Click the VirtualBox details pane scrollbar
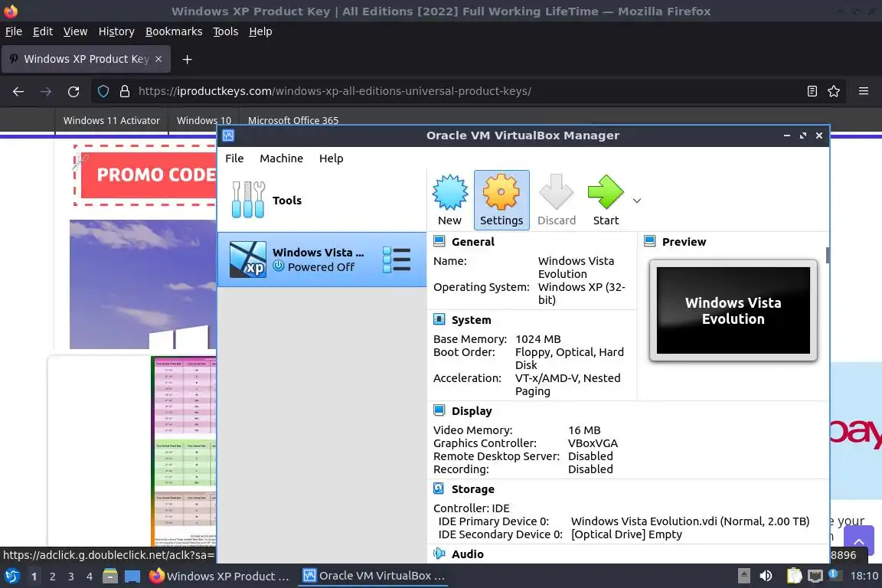 [x=828, y=255]
